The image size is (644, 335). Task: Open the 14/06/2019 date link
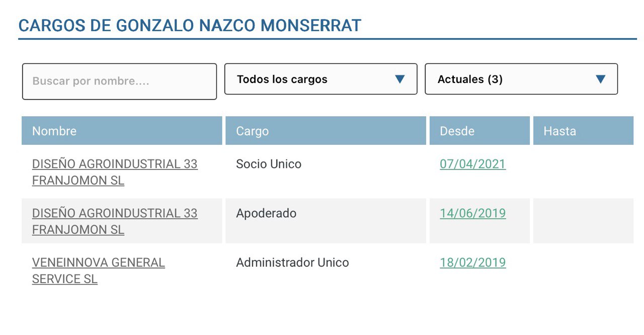point(472,213)
